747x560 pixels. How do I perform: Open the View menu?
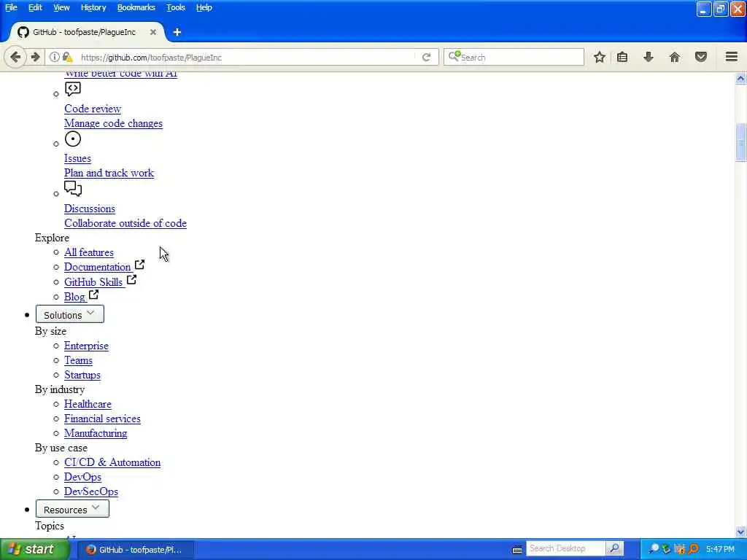(61, 7)
